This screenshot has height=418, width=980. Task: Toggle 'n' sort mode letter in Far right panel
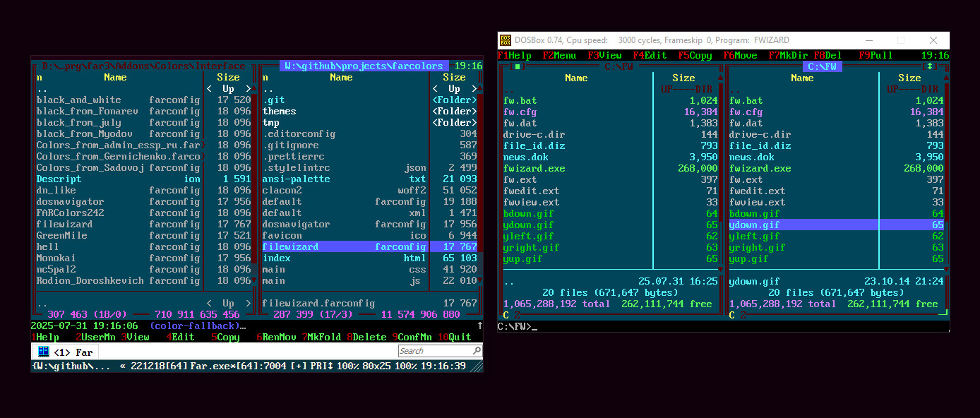point(265,77)
